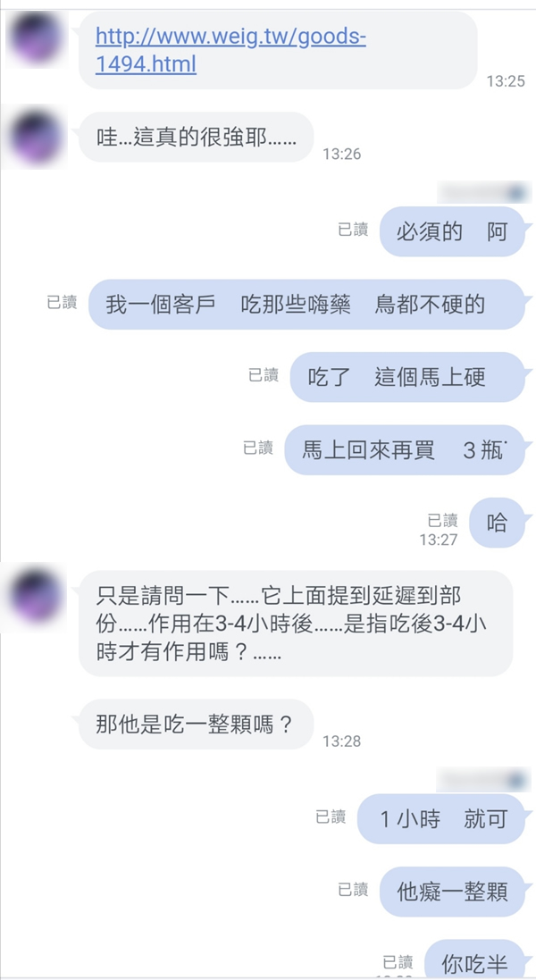This screenshot has height=980, width=536.
Task: Select the 馬上回來再買 3瓶 message bubble
Action: pos(405,450)
